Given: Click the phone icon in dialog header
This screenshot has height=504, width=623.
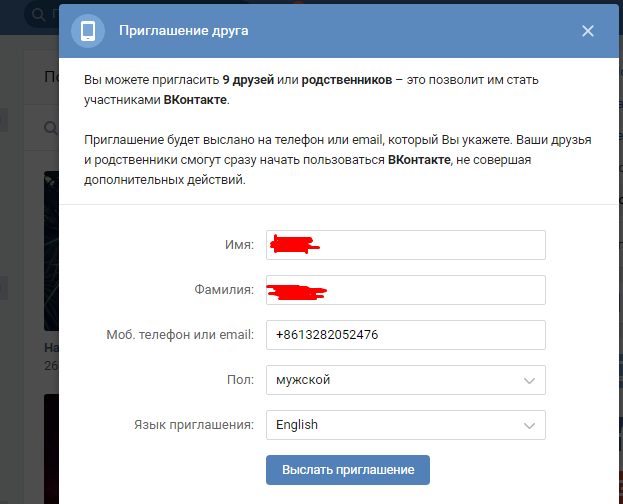Looking at the screenshot, I should tap(88, 30).
